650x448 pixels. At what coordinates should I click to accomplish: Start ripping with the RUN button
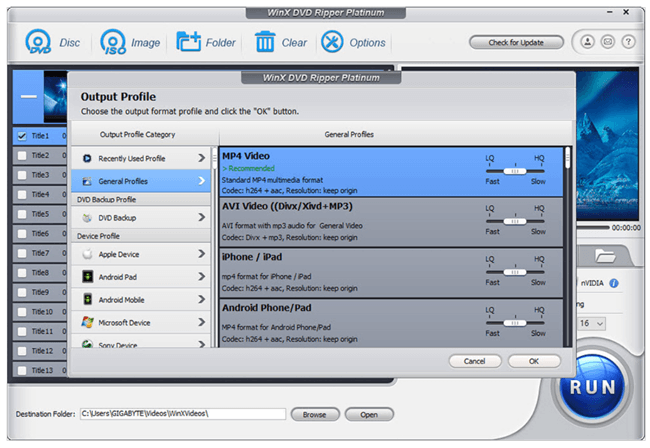(592, 387)
